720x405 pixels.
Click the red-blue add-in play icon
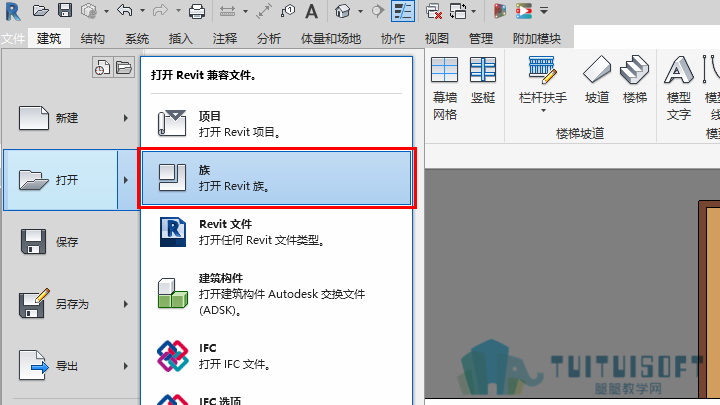(x=523, y=11)
